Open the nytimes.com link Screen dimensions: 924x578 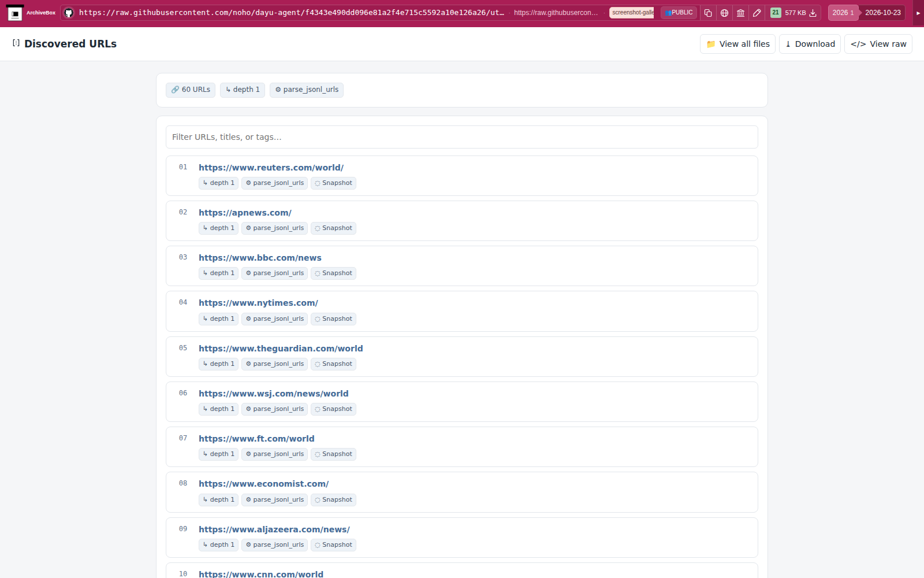pyautogui.click(x=258, y=303)
